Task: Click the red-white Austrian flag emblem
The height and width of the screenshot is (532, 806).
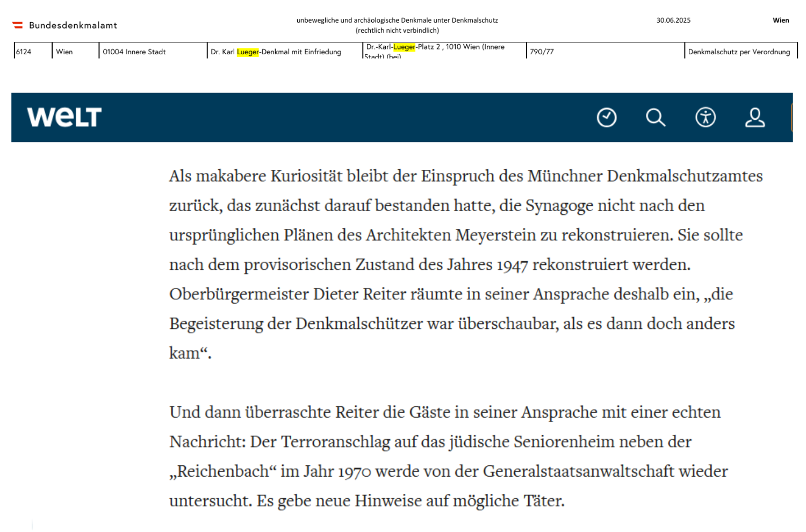Action: click(x=18, y=25)
